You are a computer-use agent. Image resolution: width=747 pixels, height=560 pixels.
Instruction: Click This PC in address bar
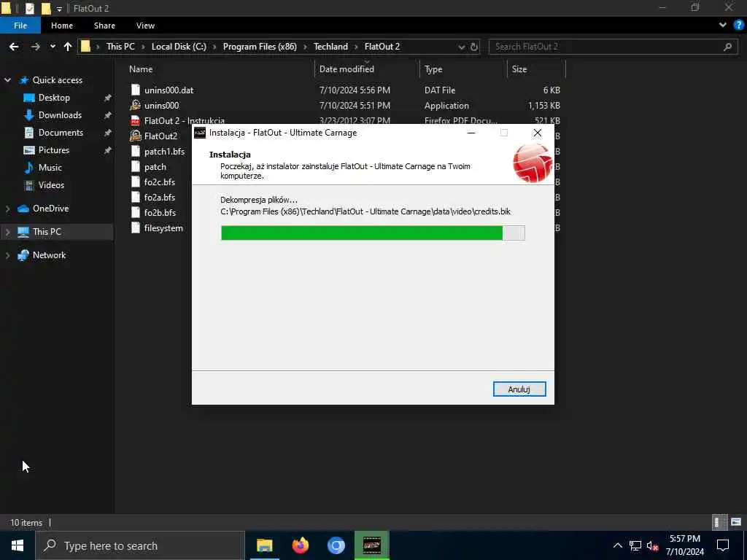click(120, 47)
